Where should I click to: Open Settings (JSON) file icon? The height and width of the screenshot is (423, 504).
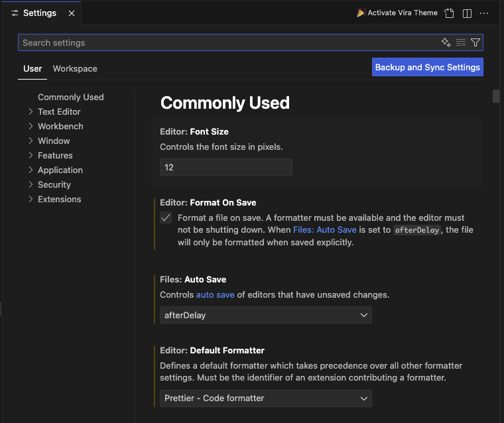point(449,13)
